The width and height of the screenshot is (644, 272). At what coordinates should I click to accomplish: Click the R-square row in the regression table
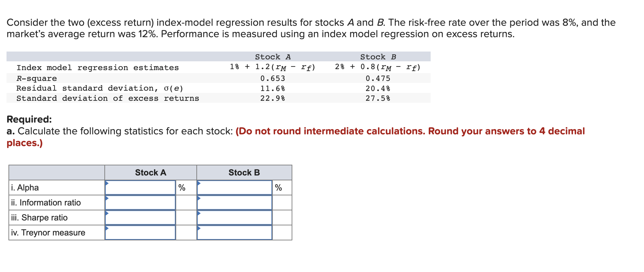click(37, 78)
